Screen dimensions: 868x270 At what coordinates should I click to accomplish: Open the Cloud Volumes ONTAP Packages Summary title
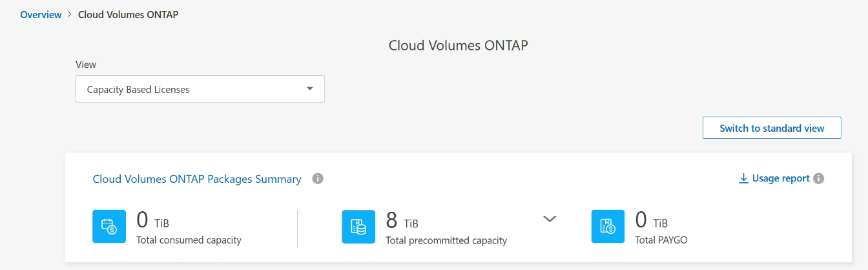(x=197, y=179)
